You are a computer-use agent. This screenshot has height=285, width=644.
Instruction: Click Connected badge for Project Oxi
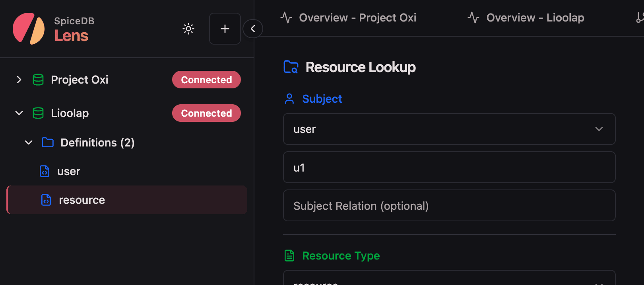206,80
